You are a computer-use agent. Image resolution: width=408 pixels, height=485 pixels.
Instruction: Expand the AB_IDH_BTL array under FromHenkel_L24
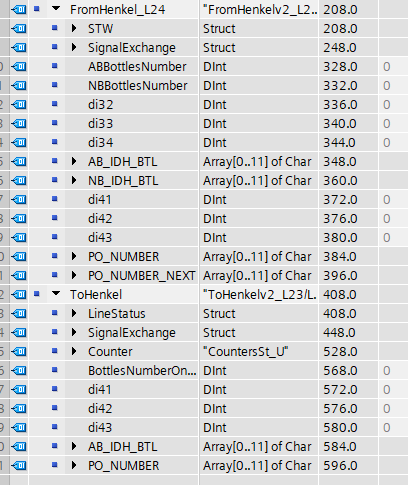(74, 161)
